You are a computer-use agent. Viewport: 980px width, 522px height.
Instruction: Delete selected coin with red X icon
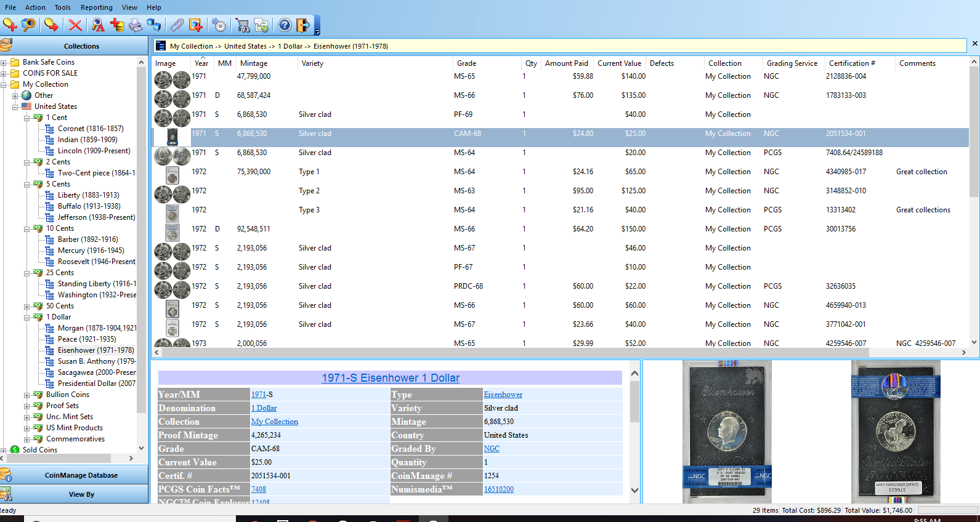pyautogui.click(x=75, y=25)
